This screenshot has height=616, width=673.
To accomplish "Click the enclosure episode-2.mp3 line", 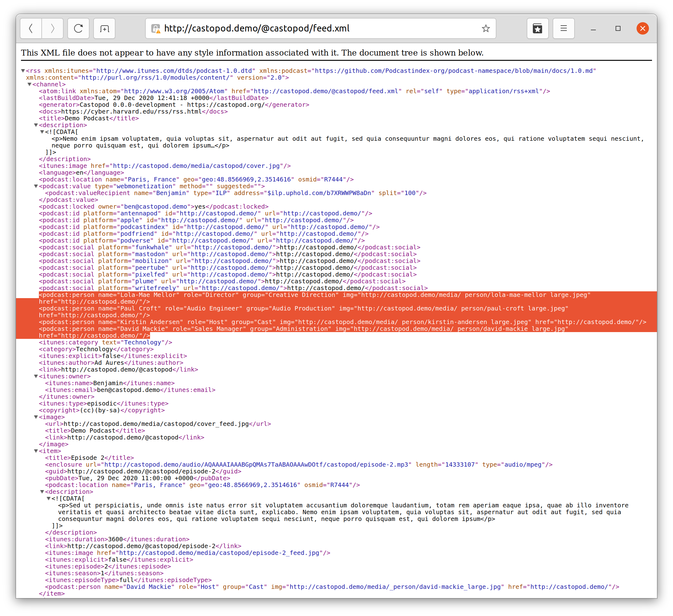I will [299, 465].
